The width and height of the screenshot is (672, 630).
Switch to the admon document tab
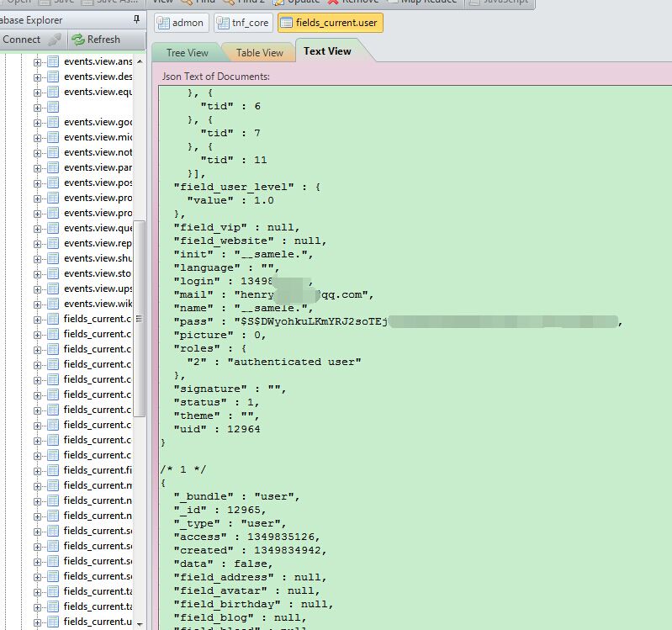pyautogui.click(x=182, y=23)
